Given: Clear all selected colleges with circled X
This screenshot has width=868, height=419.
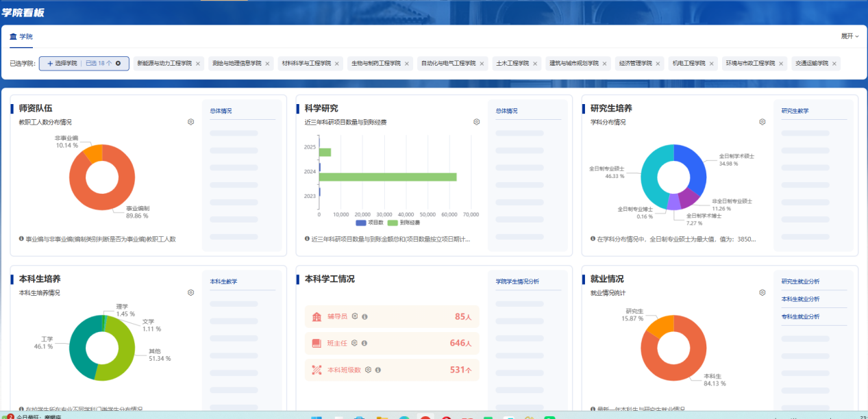Looking at the screenshot, I should [118, 64].
